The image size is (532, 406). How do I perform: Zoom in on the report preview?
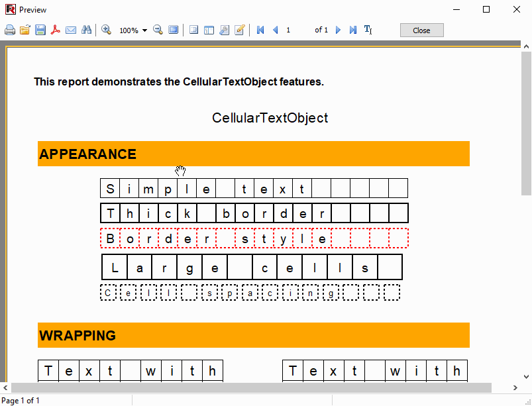click(106, 30)
